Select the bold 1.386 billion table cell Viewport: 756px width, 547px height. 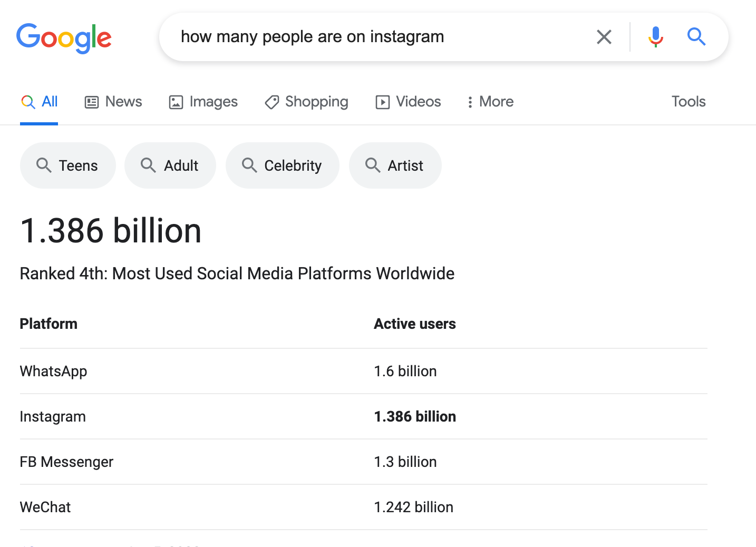415,416
